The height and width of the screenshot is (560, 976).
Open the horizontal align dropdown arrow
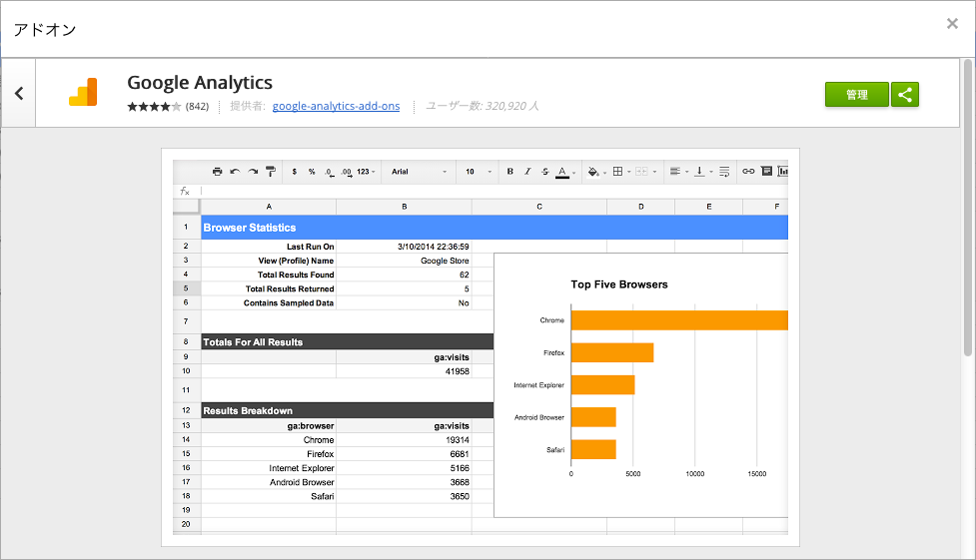pos(687,172)
